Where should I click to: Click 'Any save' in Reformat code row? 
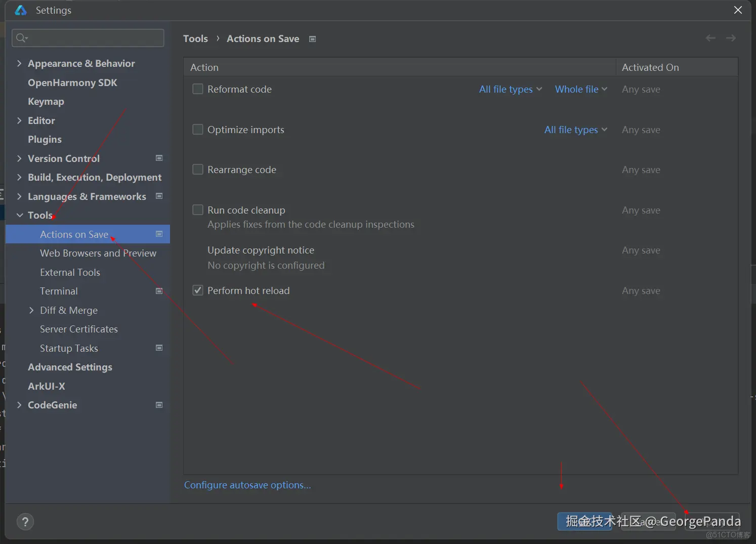[x=641, y=89]
